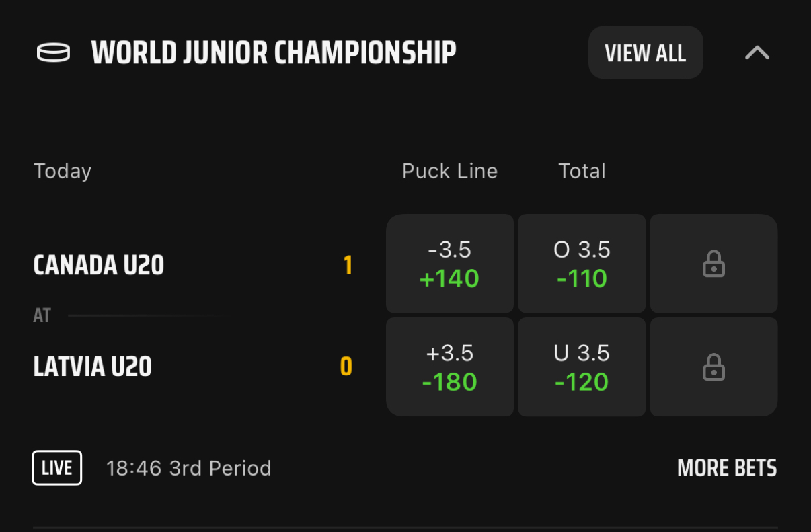Click the 18:46 3rd Period game clock
Image resolution: width=811 pixels, height=532 pixels.
coord(189,468)
